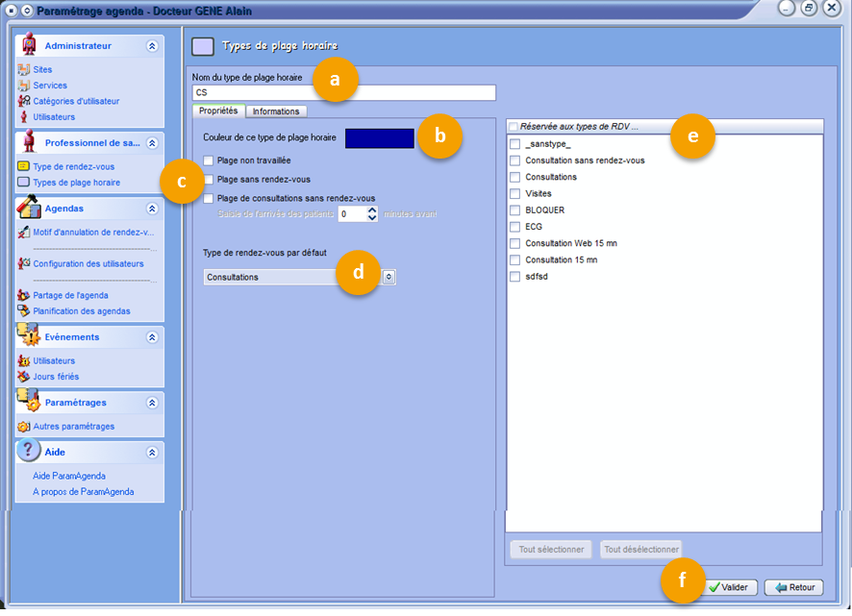This screenshot has width=852, height=616.
Task: Enable the Plage non travaillée checkbox
Action: point(209,160)
